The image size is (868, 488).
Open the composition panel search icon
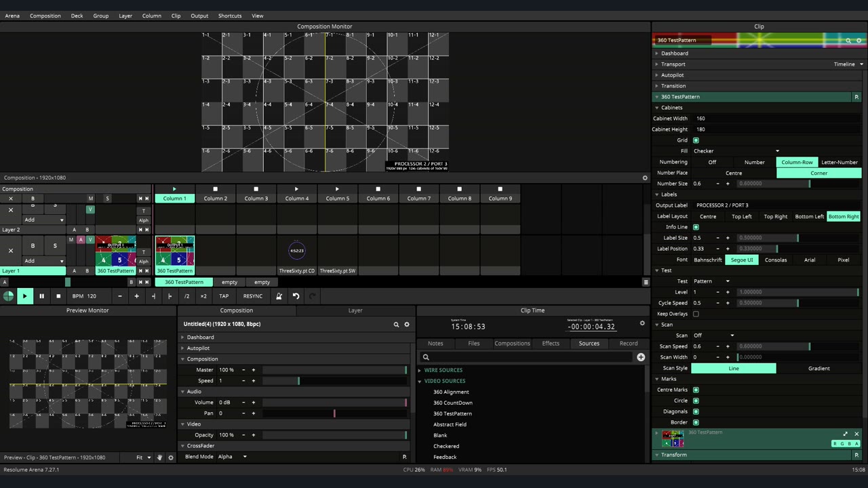(396, 325)
